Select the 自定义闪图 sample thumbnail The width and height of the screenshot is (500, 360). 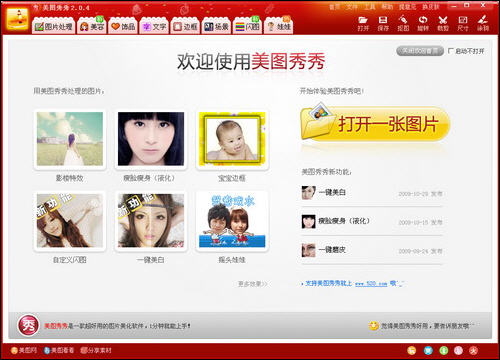pos(70,221)
